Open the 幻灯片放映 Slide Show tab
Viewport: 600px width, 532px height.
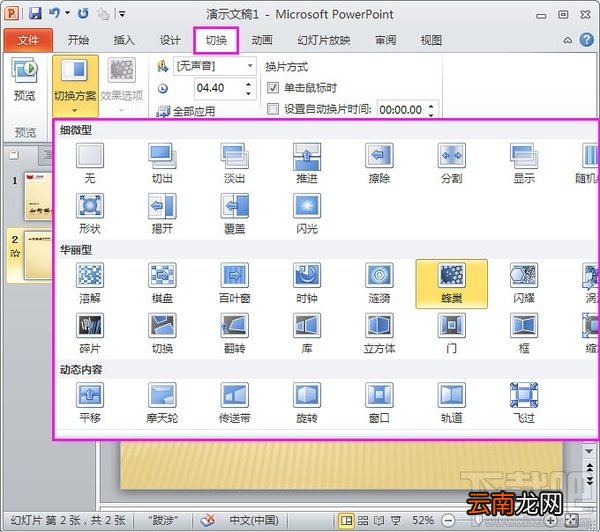click(324, 40)
